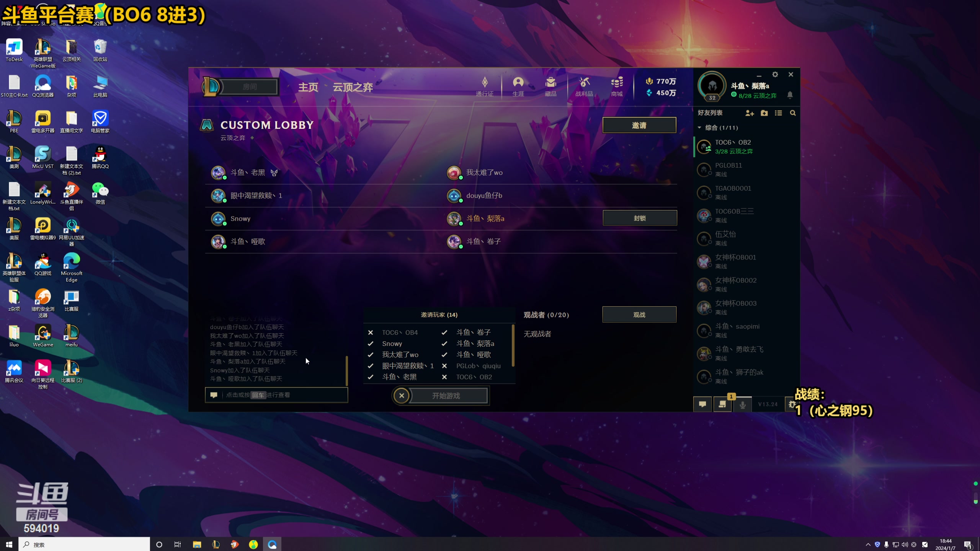Click the chat log scrollbar
This screenshot has width=980, height=551.
346,370
